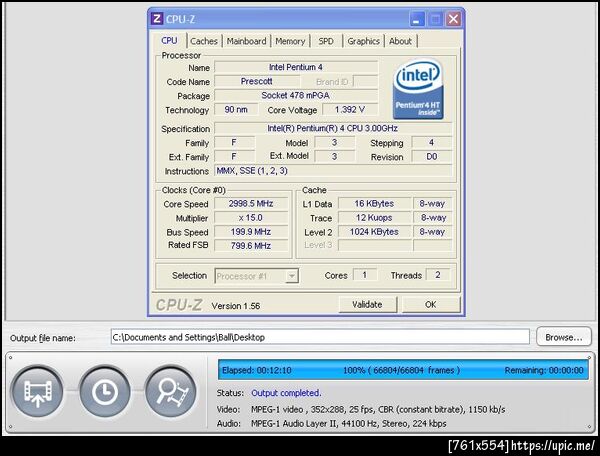
Task: Switch to the CPU tab
Action: click(169, 41)
